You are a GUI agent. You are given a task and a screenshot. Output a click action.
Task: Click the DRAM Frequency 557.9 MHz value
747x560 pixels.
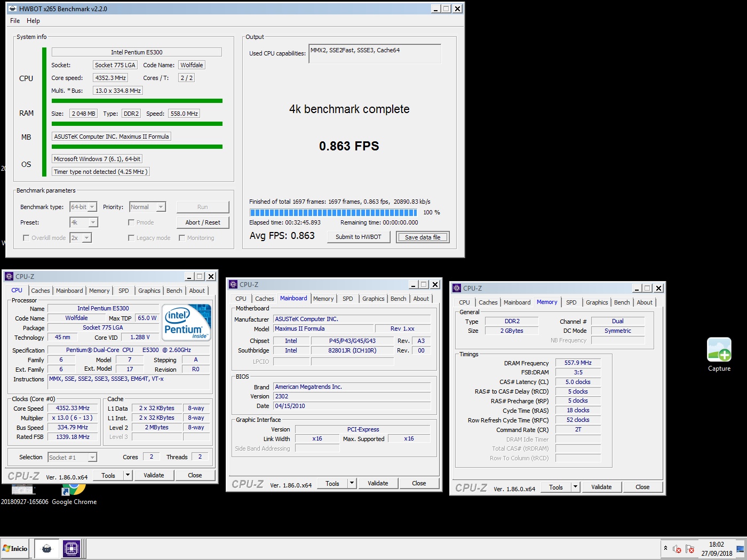[x=578, y=363]
